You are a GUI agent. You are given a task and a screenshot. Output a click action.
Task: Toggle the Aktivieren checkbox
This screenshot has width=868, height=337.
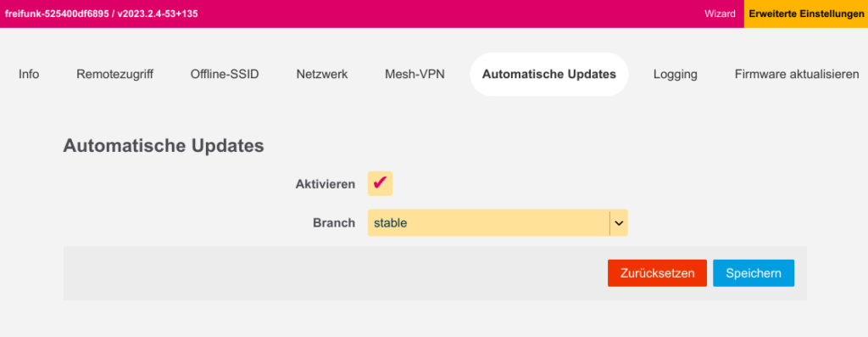click(380, 183)
